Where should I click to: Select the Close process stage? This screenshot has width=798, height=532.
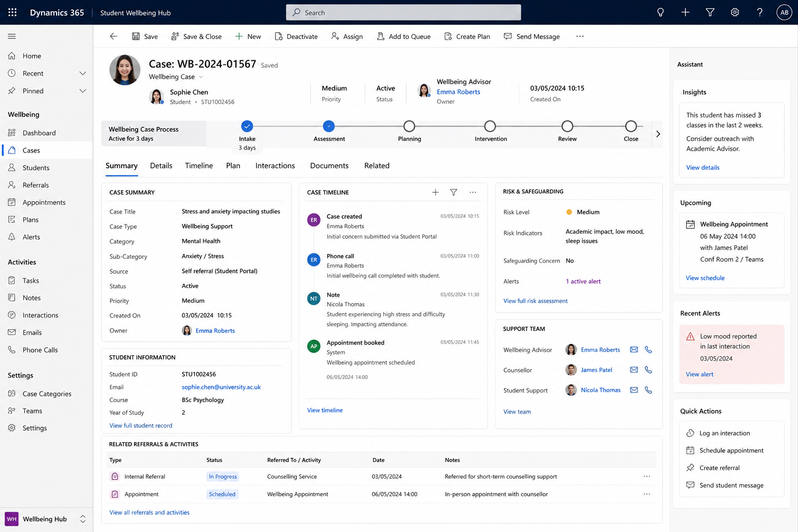point(631,126)
